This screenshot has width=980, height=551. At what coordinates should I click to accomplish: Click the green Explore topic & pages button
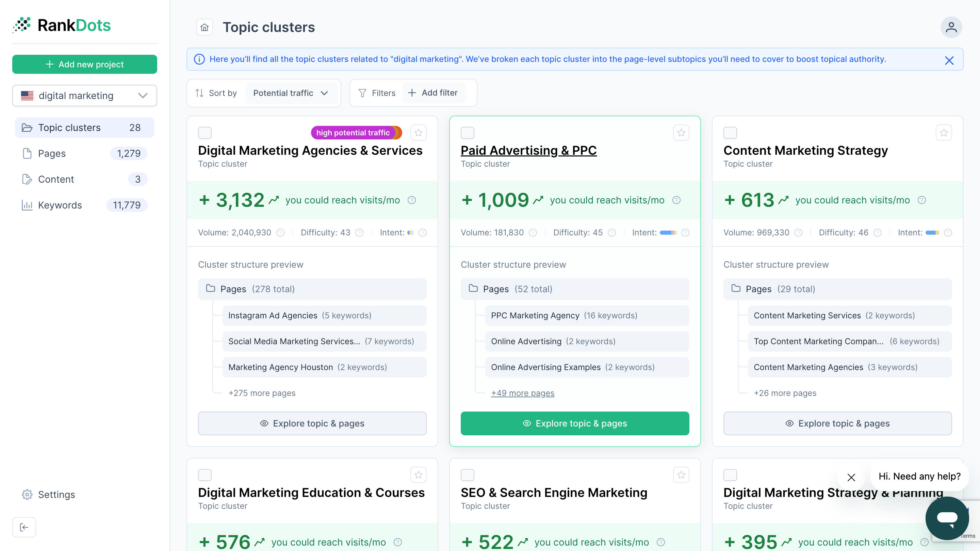pos(574,423)
